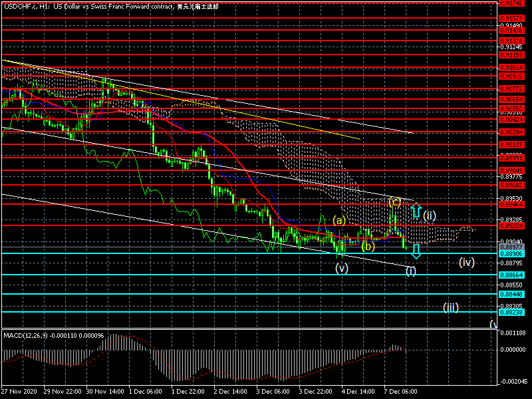Image resolution: width=532 pixels, height=399 pixels.
Task: Click the time label 3 Dec 22:00
Action: point(316,392)
